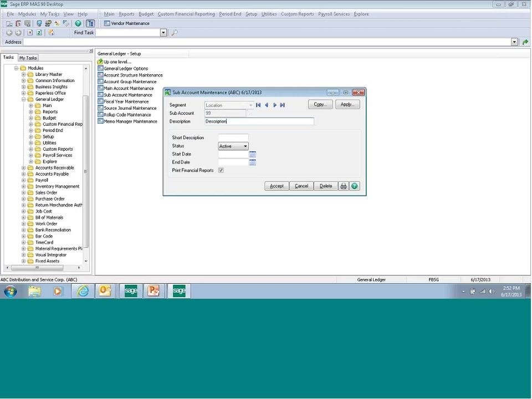Collapse the General Ledger tree node
Screen dimensions: 532x399
(x=23, y=99)
